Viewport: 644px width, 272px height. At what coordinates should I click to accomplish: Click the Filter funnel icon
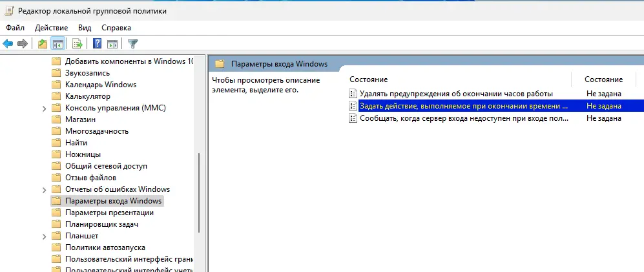tap(132, 43)
